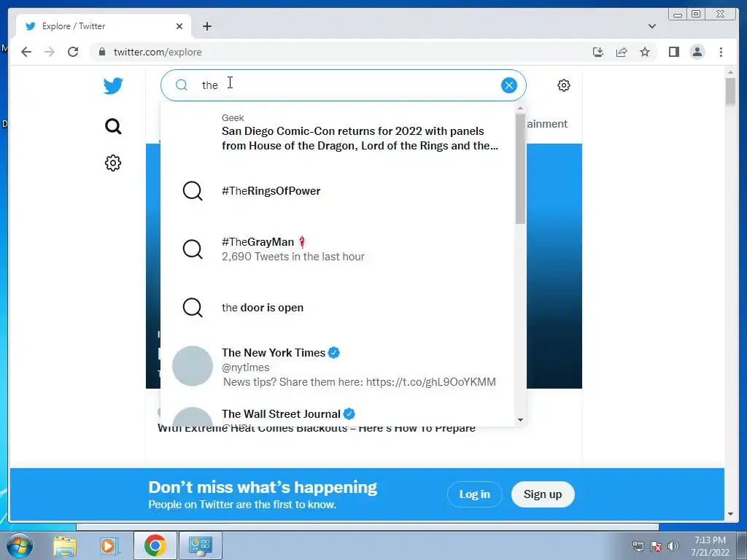Click the suggestion list scrollbar thumb
This screenshot has height=560, width=747.
point(520,168)
